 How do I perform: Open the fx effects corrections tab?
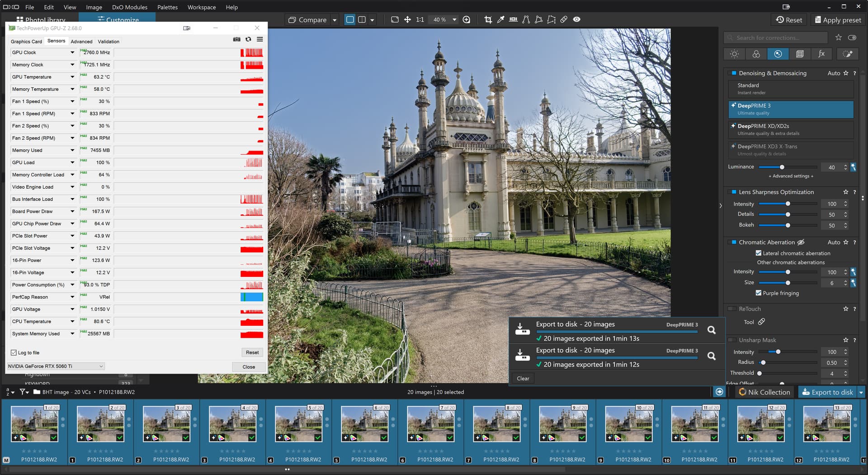(x=821, y=54)
